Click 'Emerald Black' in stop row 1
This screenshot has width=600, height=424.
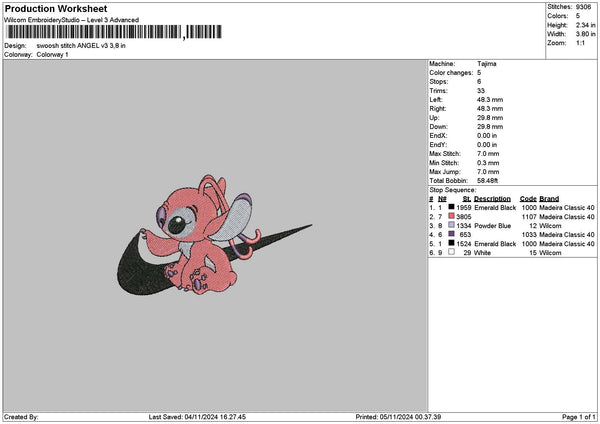coord(495,208)
